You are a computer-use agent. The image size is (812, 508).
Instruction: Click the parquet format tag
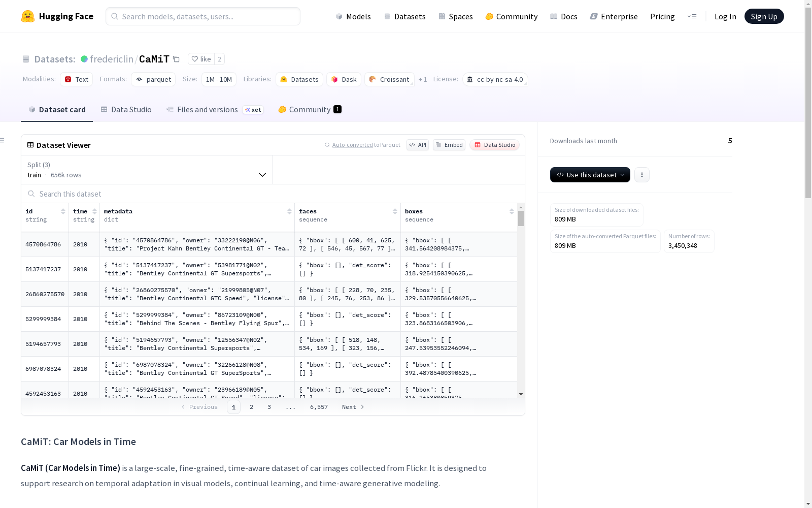pos(153,79)
